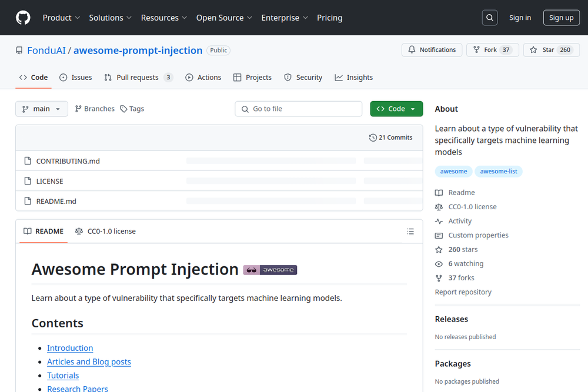
Task: Open the search magnifier button
Action: pos(489,18)
